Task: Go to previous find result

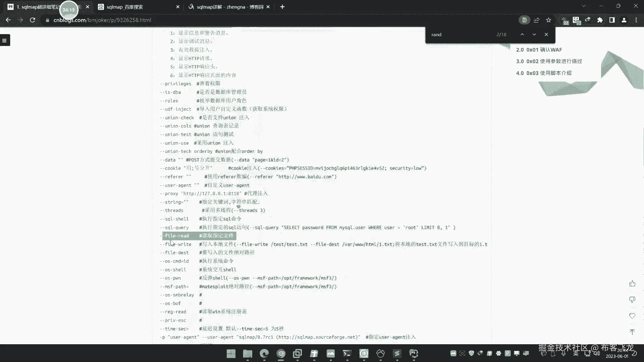Action: (x=522, y=35)
